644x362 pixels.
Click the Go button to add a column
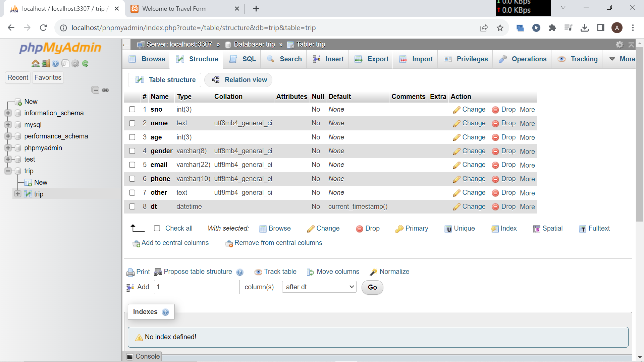click(372, 287)
